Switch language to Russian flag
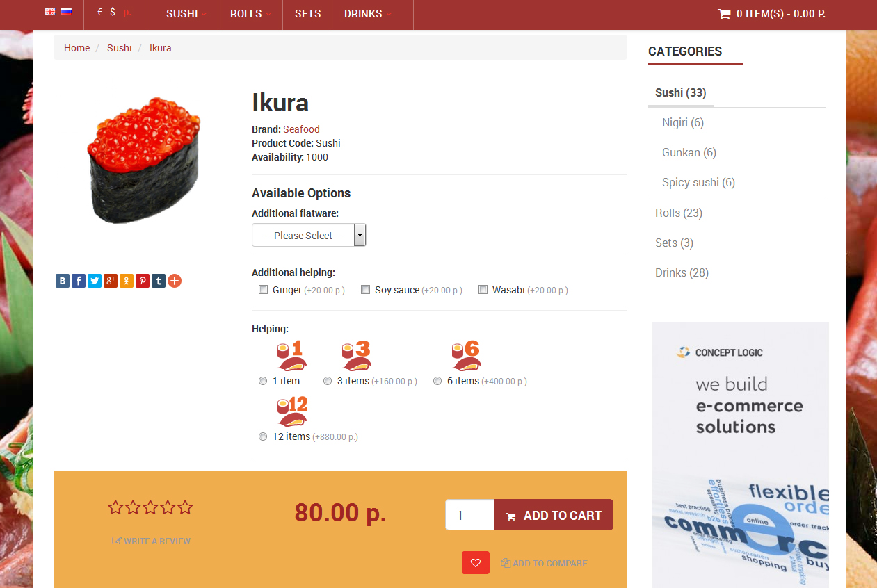 point(66,11)
